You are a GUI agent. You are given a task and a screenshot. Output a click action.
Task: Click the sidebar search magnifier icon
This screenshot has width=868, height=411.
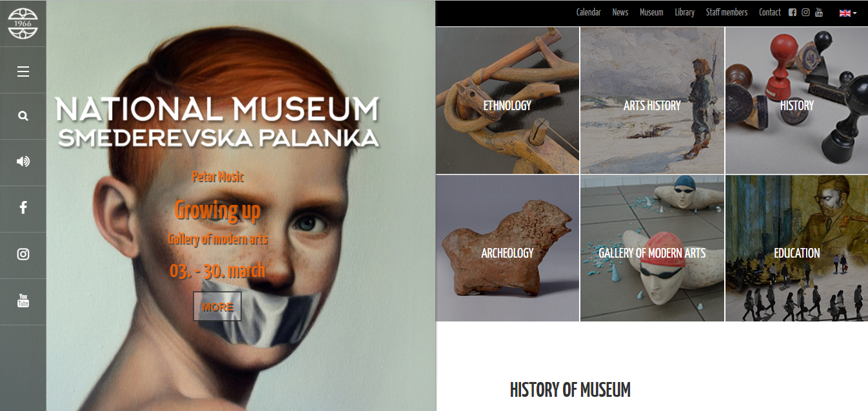[x=23, y=117]
